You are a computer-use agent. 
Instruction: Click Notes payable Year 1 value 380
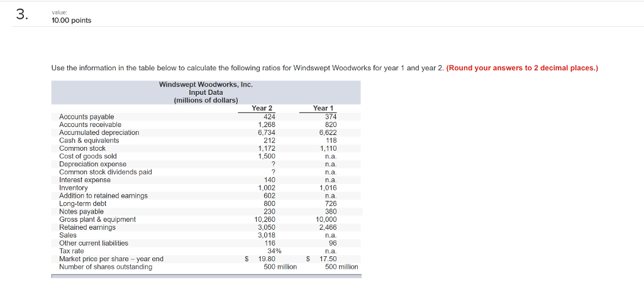[331, 212]
